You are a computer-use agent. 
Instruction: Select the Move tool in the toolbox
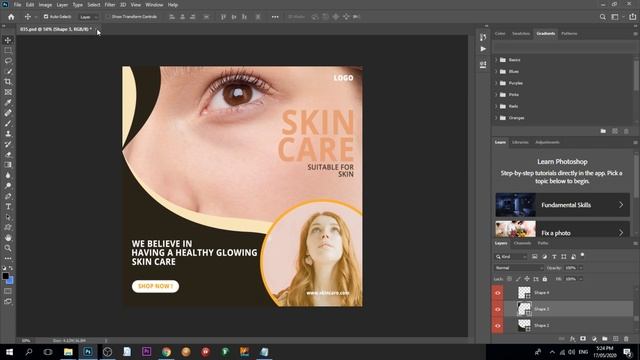8,40
